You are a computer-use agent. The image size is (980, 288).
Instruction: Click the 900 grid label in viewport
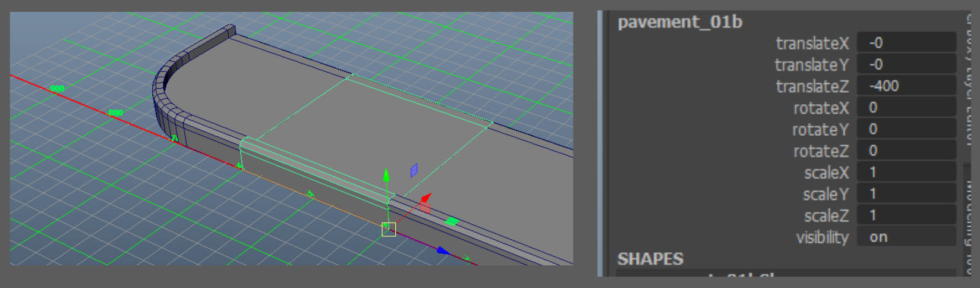click(57, 89)
